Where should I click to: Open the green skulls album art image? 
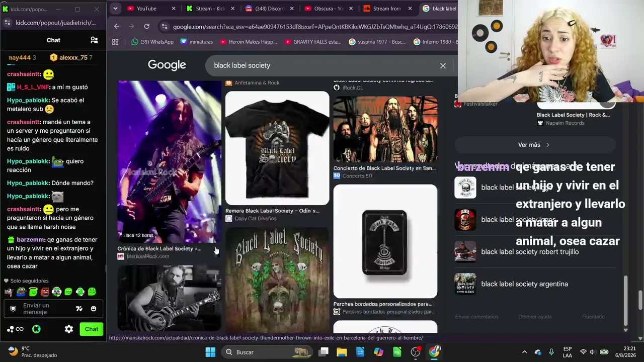click(277, 281)
